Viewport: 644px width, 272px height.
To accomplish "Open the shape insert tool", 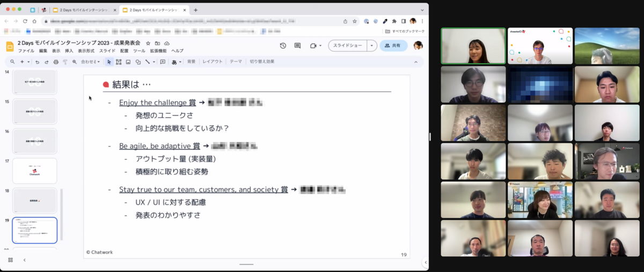I will (138, 62).
